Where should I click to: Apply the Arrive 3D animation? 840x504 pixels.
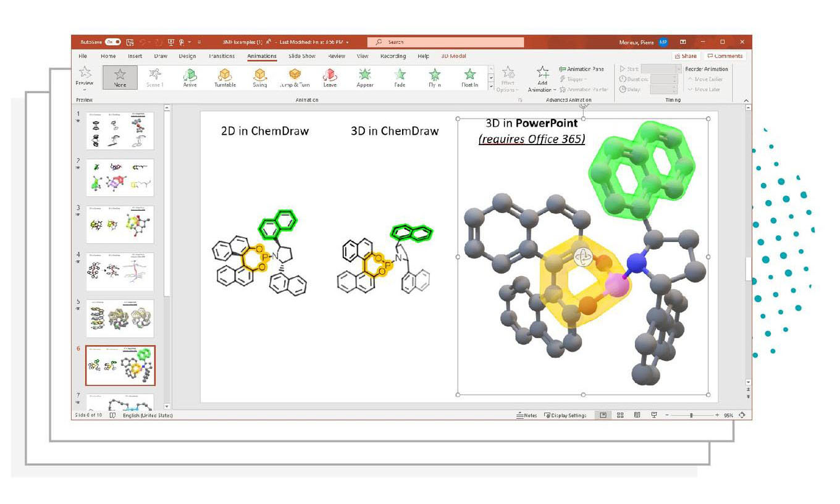[x=190, y=78]
